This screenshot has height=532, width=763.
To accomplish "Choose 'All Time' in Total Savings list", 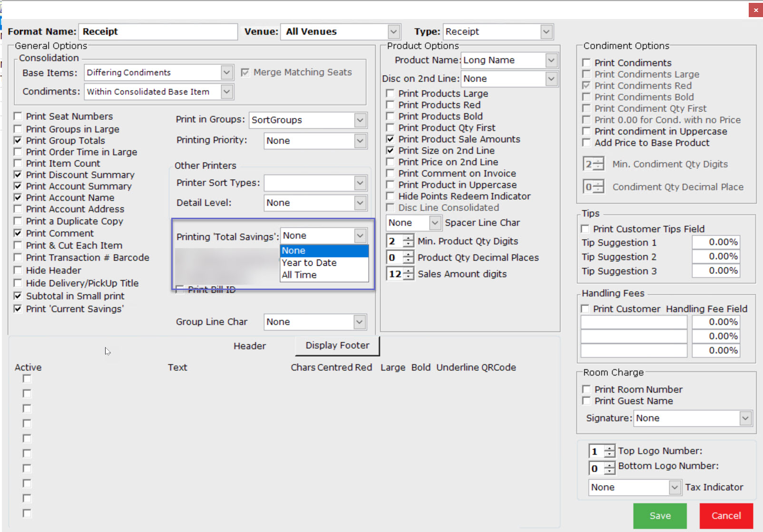I will (299, 275).
